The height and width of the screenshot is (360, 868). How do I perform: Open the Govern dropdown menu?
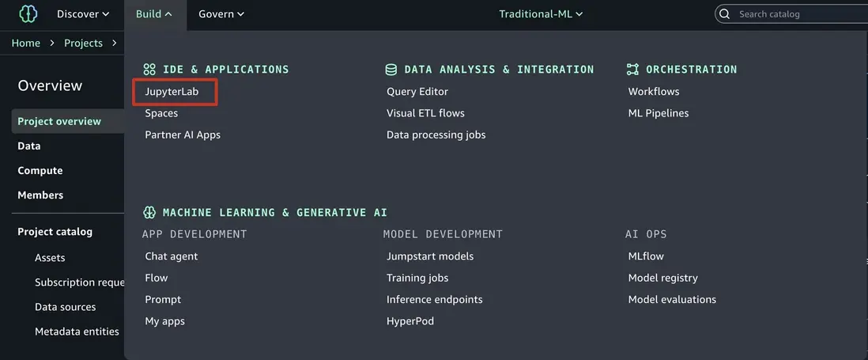coord(221,13)
